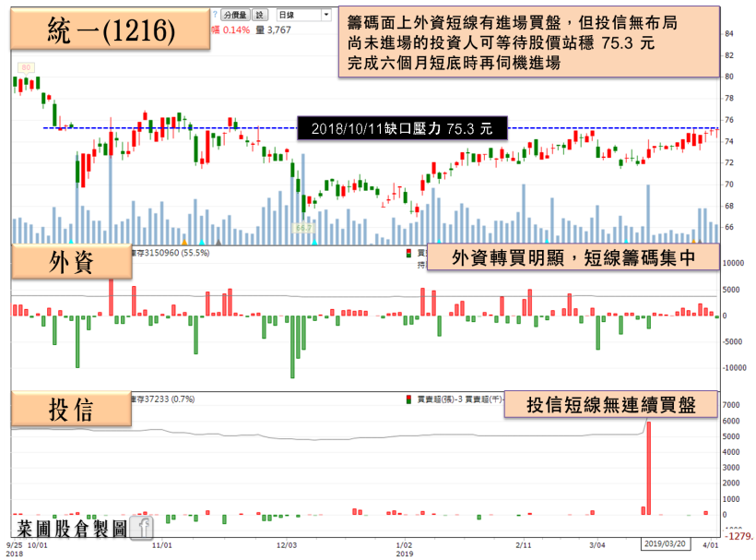This screenshot has width=756, height=560.
Task: Click the 設 settings button
Action: (259, 15)
